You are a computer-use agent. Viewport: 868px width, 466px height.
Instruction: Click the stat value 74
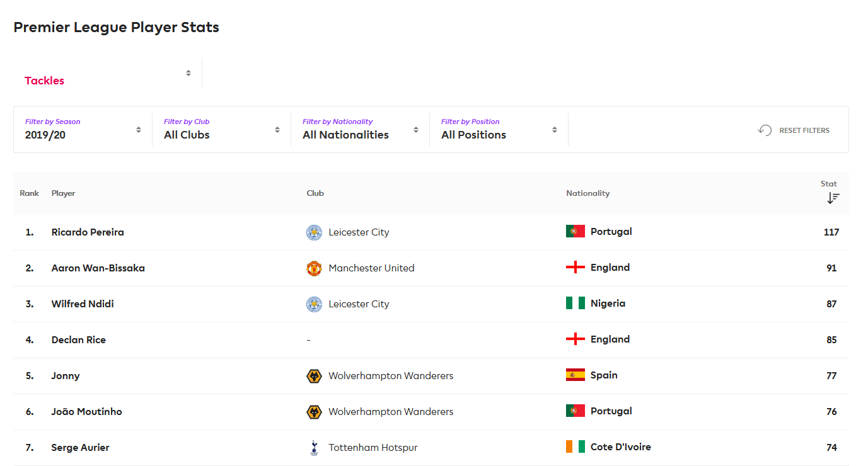coord(831,448)
